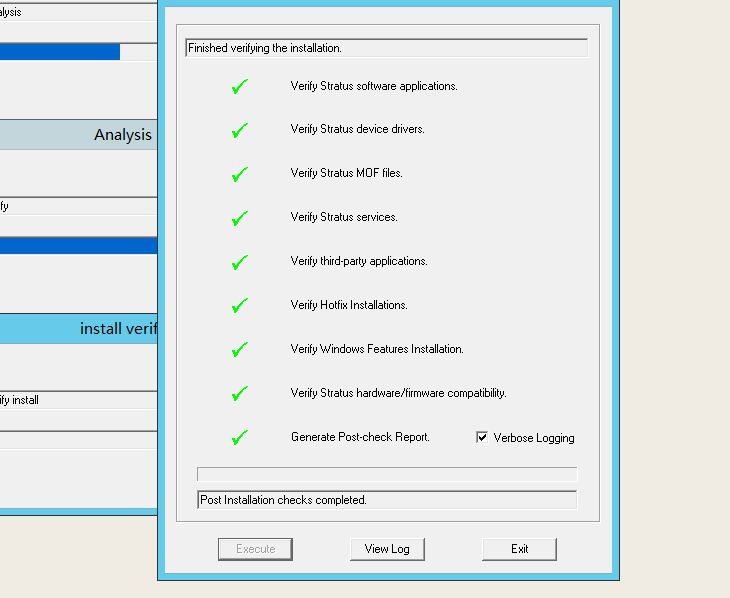Click 'Post Installation checks completed.' status field
Screen dimensions: 730x598
[387, 500]
